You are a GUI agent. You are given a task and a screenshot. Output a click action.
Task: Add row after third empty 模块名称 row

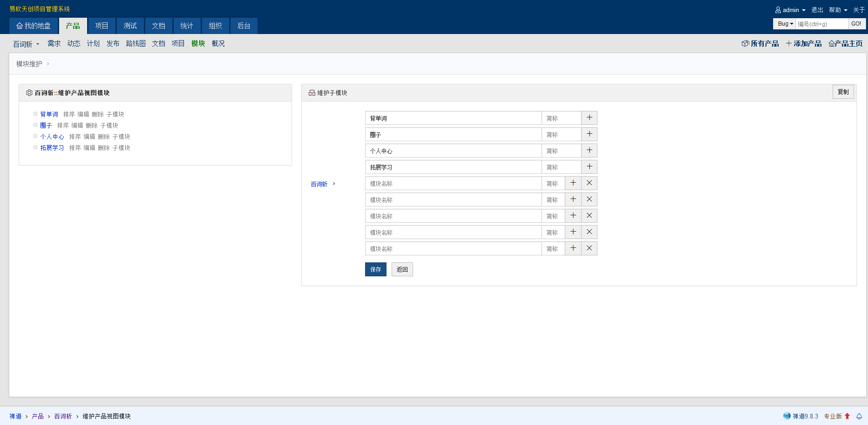point(573,216)
